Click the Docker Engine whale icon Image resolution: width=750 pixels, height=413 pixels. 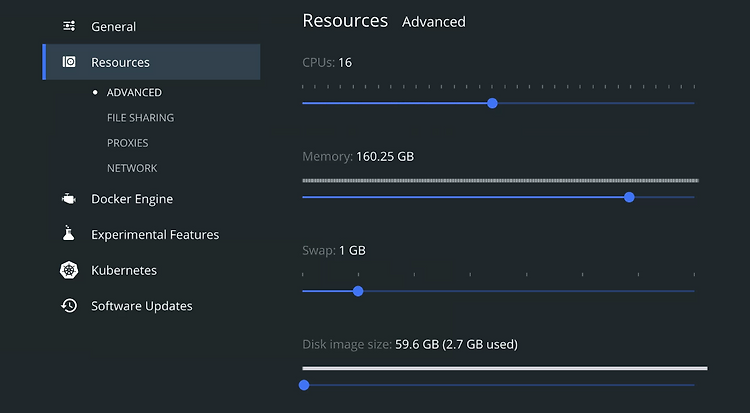tap(69, 199)
